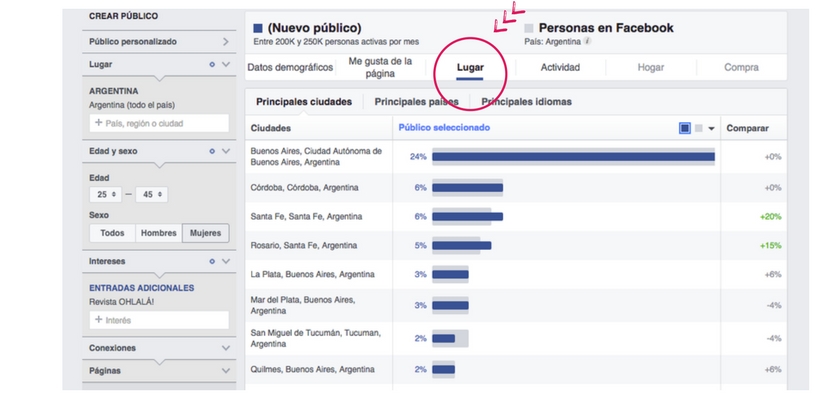The image size is (840, 400).
Task: Click the +6% comparison value for La Plata
Action: click(x=773, y=275)
